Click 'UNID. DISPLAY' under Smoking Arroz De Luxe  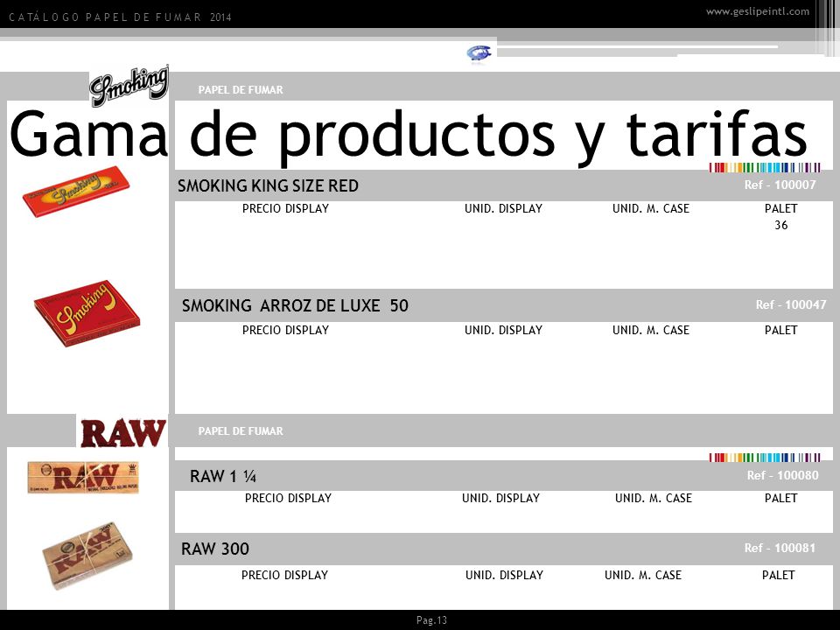click(x=504, y=331)
